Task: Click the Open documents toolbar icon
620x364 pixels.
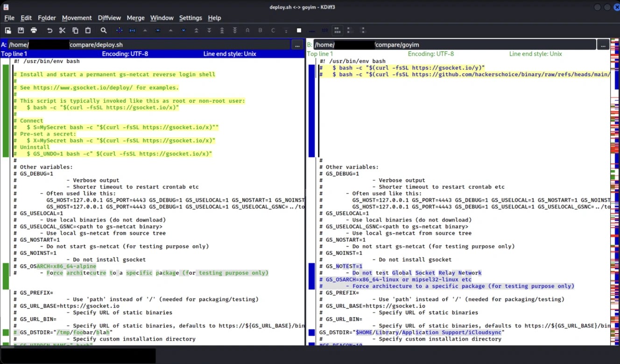Action: tap(8, 30)
